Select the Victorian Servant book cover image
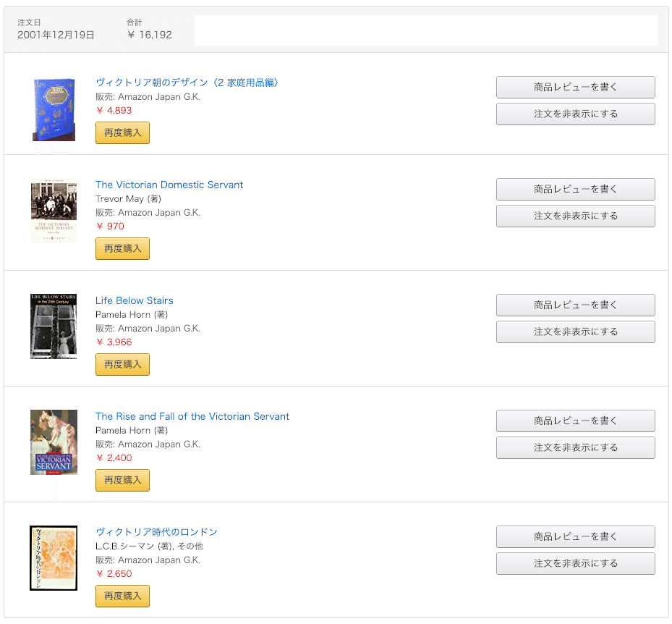 point(54,442)
